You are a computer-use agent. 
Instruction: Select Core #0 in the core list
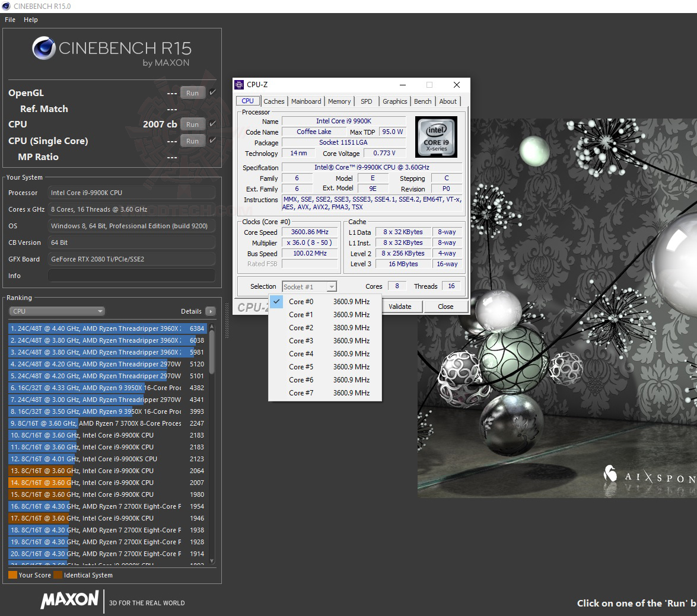(x=325, y=302)
